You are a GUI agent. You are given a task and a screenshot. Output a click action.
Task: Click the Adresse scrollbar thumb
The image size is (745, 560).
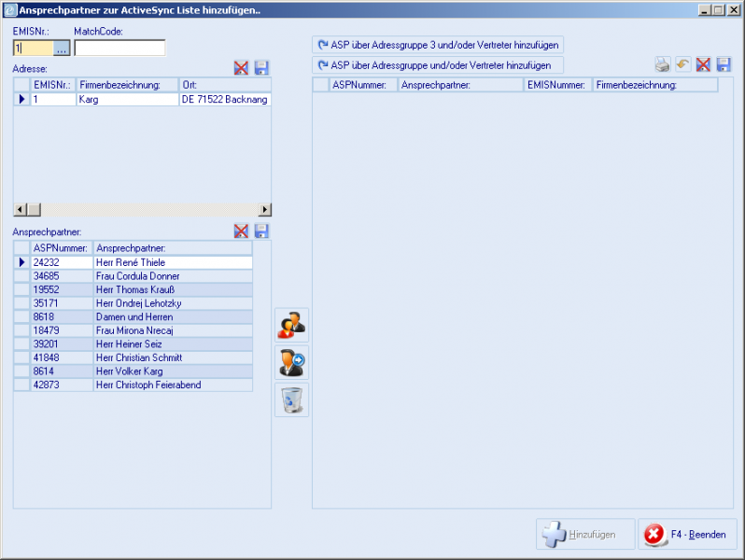tap(34, 209)
